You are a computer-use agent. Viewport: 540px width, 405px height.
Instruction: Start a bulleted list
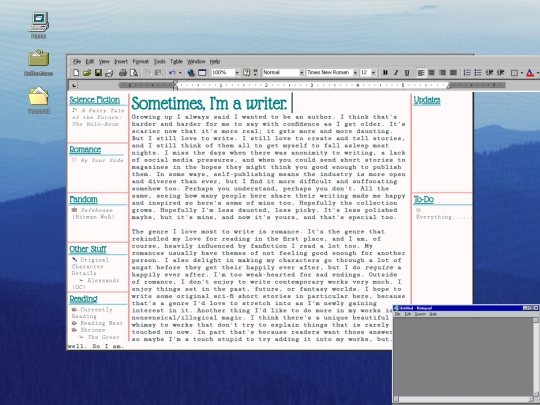478,73
